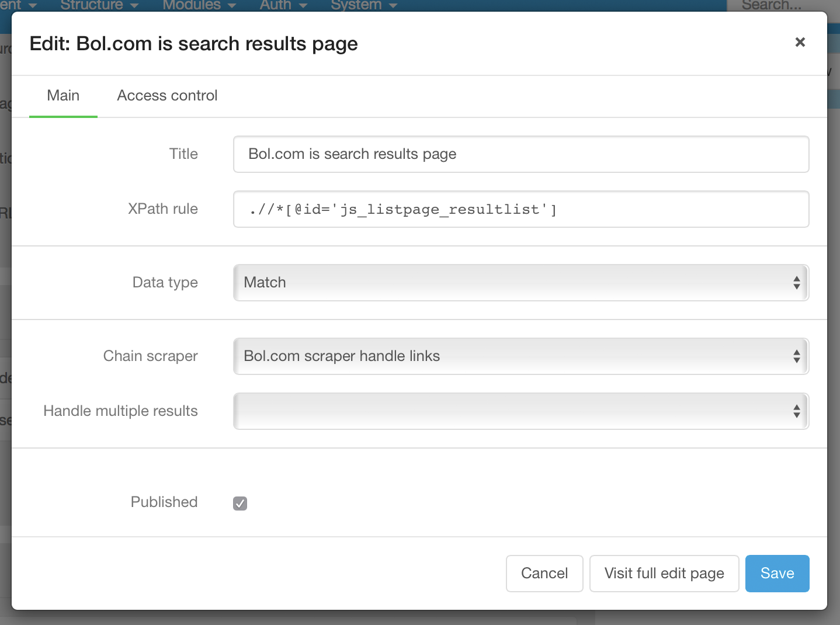Save the scraper rule changes

tap(777, 574)
